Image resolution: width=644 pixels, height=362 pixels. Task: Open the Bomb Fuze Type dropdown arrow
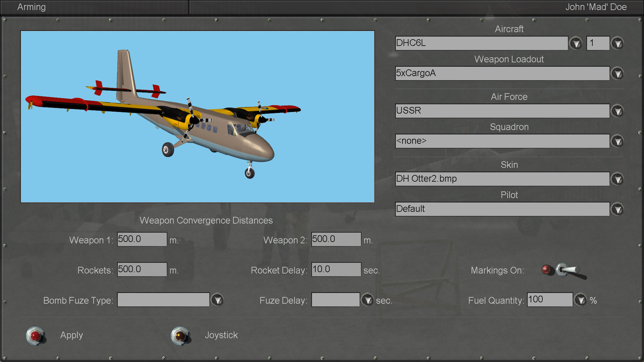pyautogui.click(x=217, y=300)
